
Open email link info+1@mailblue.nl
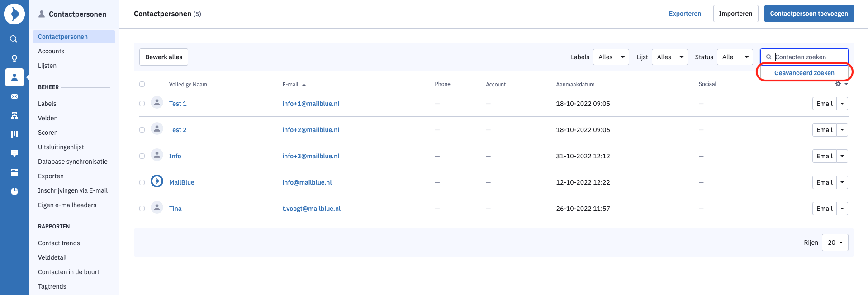point(311,104)
